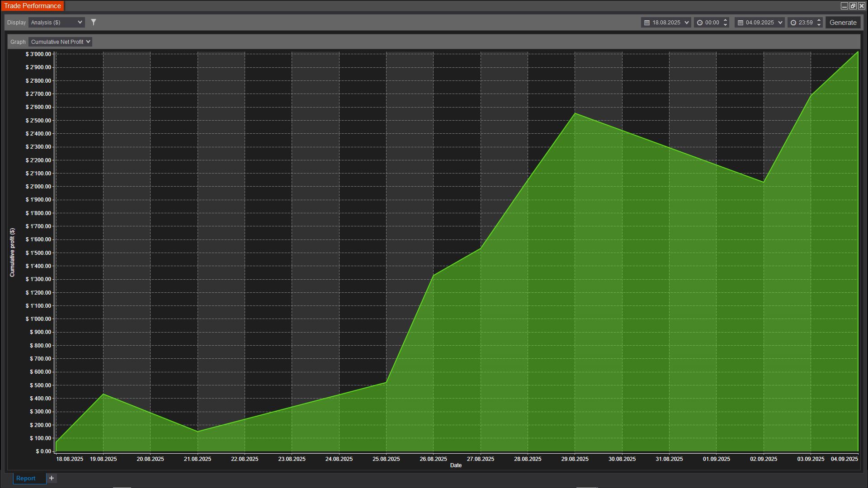Decrease the start time 00:00 value
868x488 pixels.
[726, 25]
